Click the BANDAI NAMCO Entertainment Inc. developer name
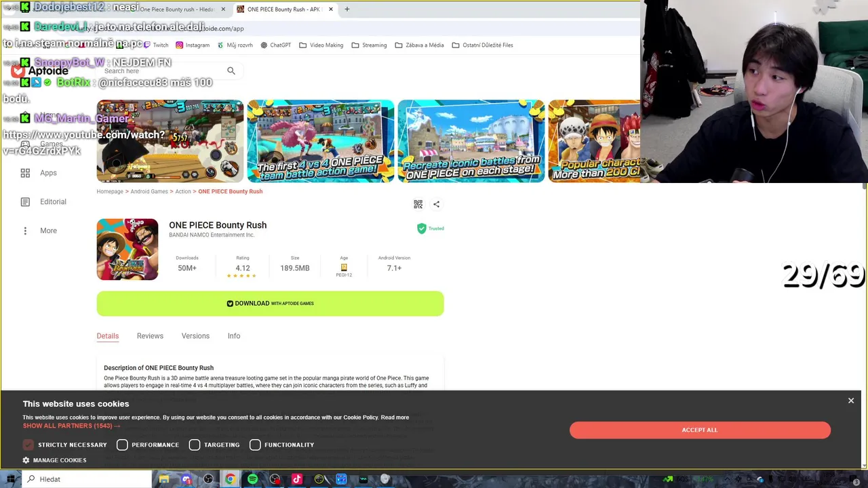Screen dimensions: 868x488 point(212,235)
